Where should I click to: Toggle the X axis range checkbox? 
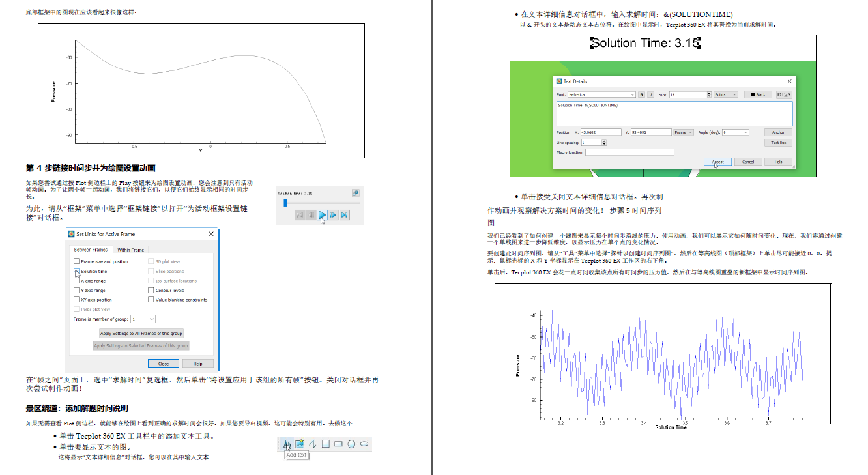[76, 281]
